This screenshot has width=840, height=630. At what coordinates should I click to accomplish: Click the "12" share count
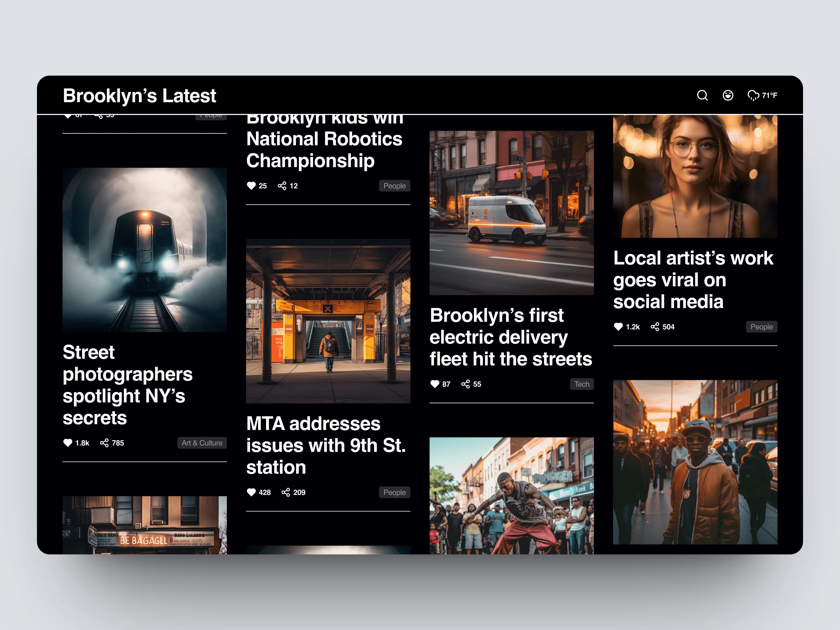[x=294, y=186]
